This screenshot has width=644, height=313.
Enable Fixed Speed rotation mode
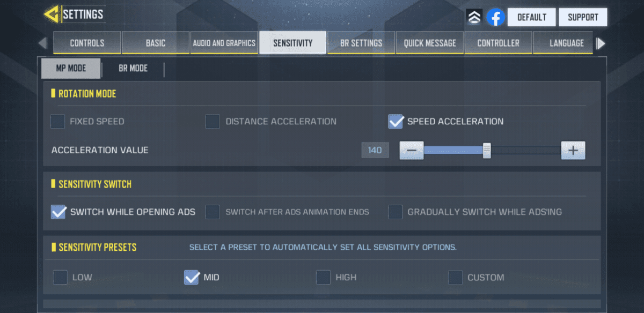[x=58, y=122]
